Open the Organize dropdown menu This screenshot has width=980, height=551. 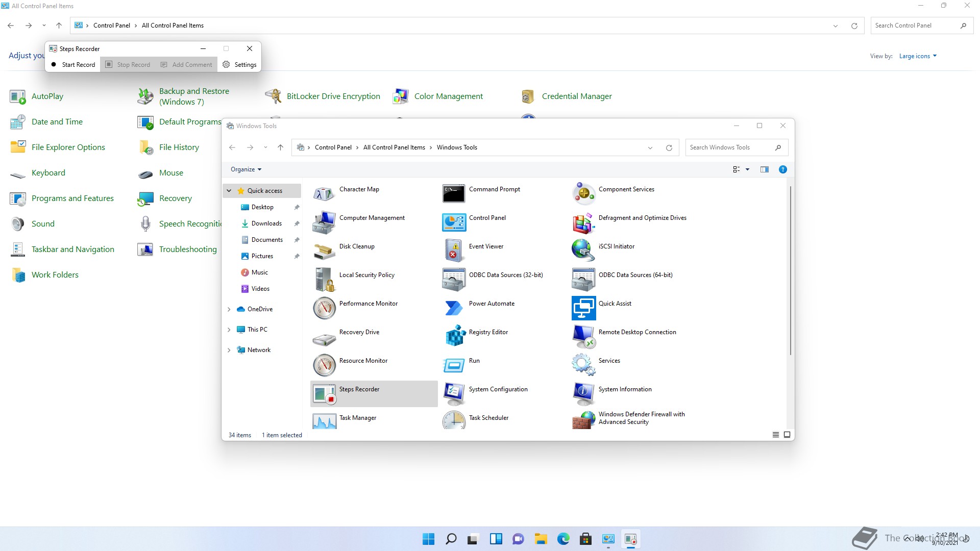point(246,169)
